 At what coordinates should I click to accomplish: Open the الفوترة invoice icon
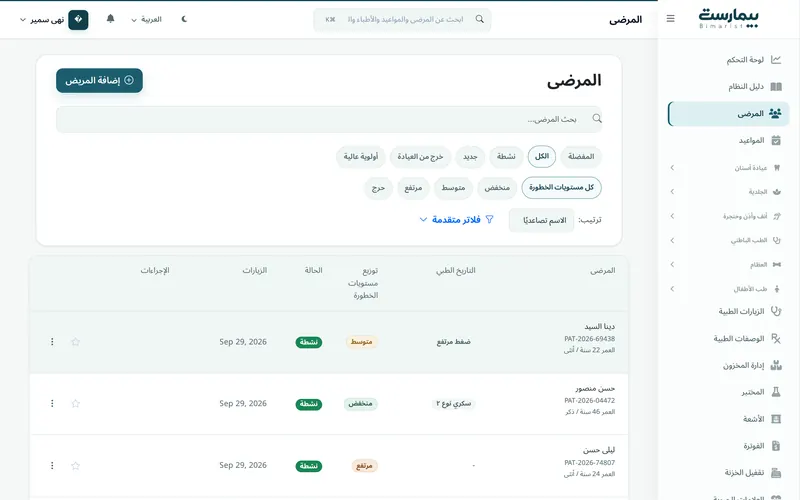point(776,446)
